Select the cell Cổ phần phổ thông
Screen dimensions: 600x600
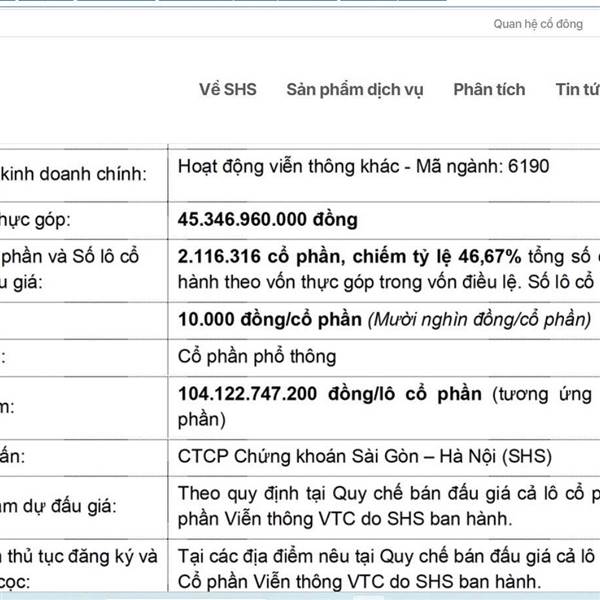click(x=257, y=357)
